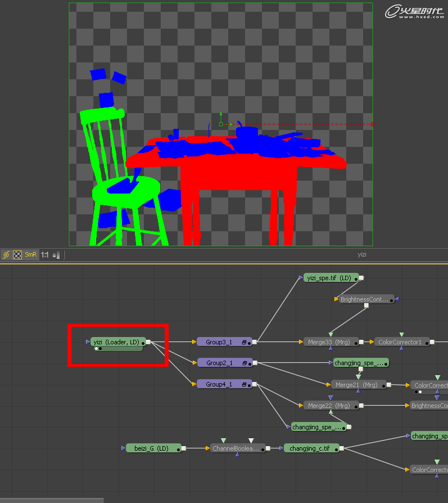Select the Group4_1 node label
This screenshot has width=448, height=503.
coord(219,384)
